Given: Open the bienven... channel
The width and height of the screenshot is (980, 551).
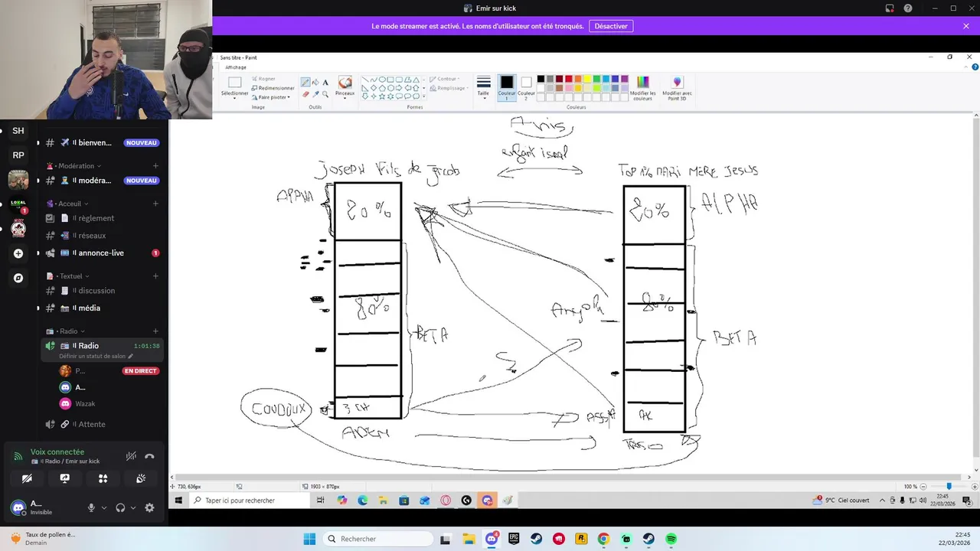Looking at the screenshot, I should pyautogui.click(x=102, y=142).
